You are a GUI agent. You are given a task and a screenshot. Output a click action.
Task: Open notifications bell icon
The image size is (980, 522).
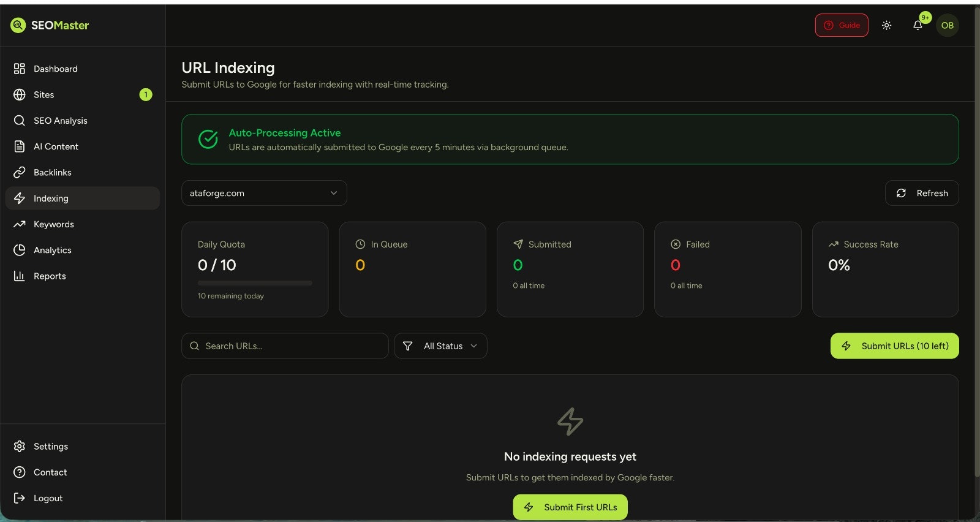918,25
